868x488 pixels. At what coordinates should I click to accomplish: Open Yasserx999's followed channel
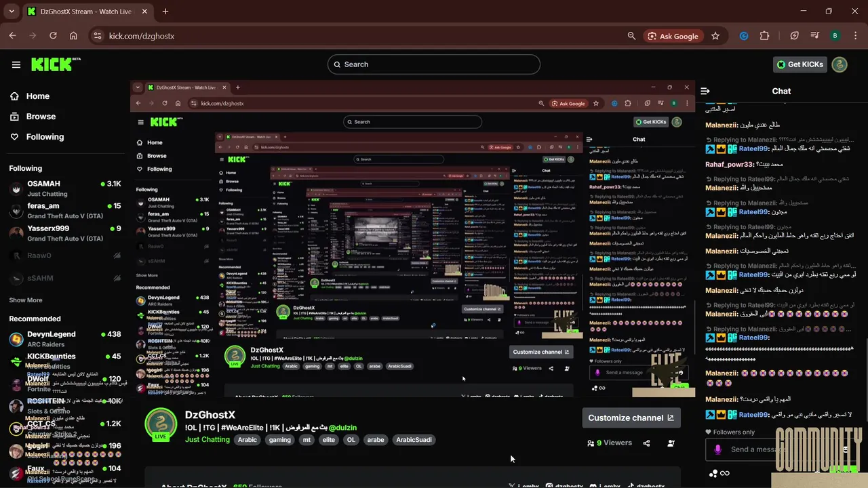[65, 233]
